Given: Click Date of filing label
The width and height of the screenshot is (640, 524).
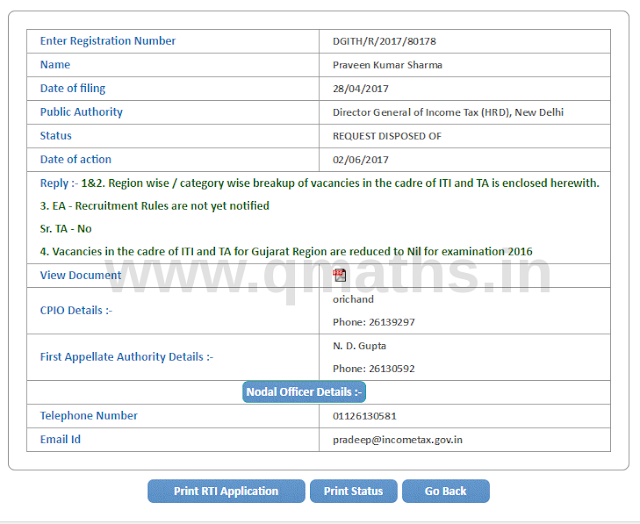Looking at the screenshot, I should pos(73,89).
